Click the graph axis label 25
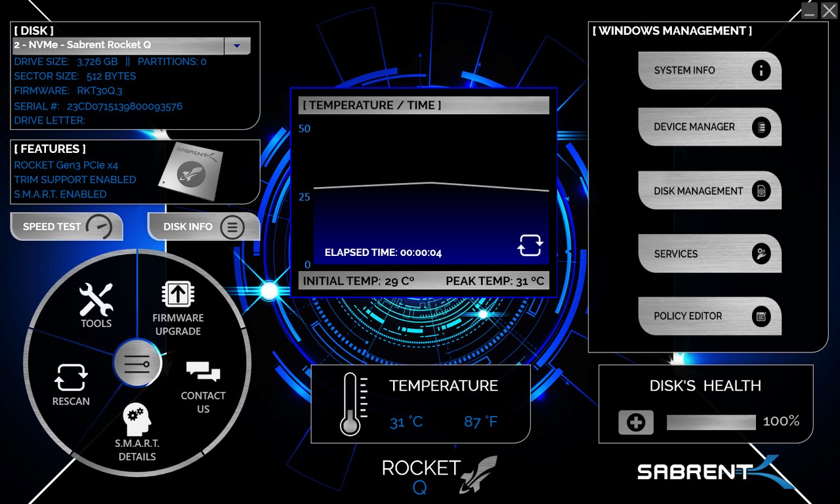Image resolution: width=840 pixels, height=504 pixels. coord(304,197)
